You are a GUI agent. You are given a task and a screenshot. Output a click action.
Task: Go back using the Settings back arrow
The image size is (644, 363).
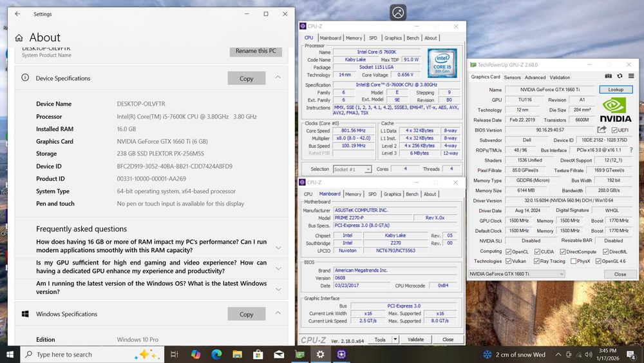pos(17,14)
